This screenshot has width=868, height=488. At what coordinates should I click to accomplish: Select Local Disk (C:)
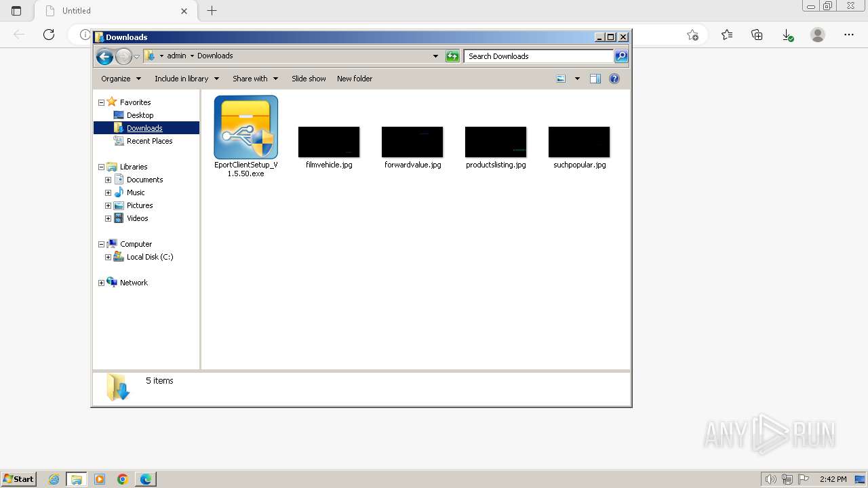[x=149, y=257]
